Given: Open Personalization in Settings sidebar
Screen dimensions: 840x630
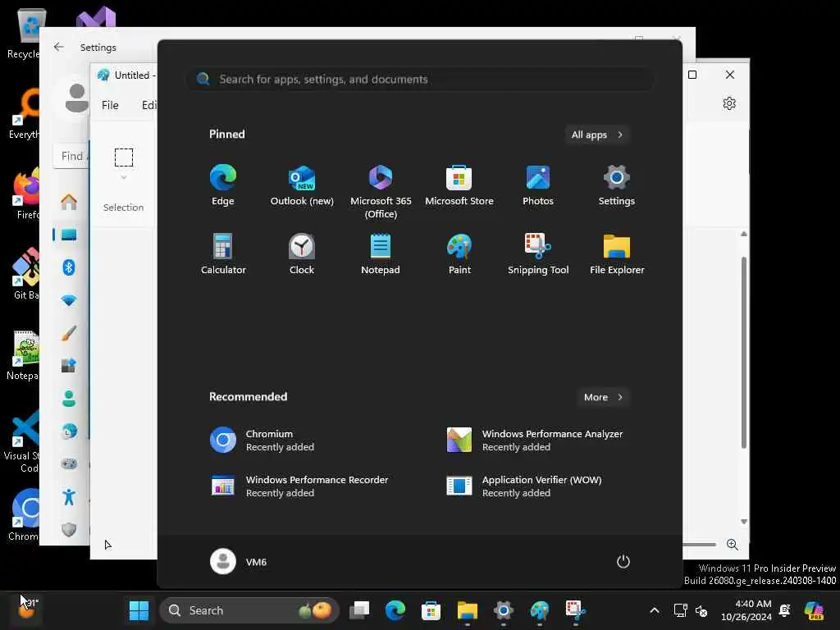Looking at the screenshot, I should 69,333.
